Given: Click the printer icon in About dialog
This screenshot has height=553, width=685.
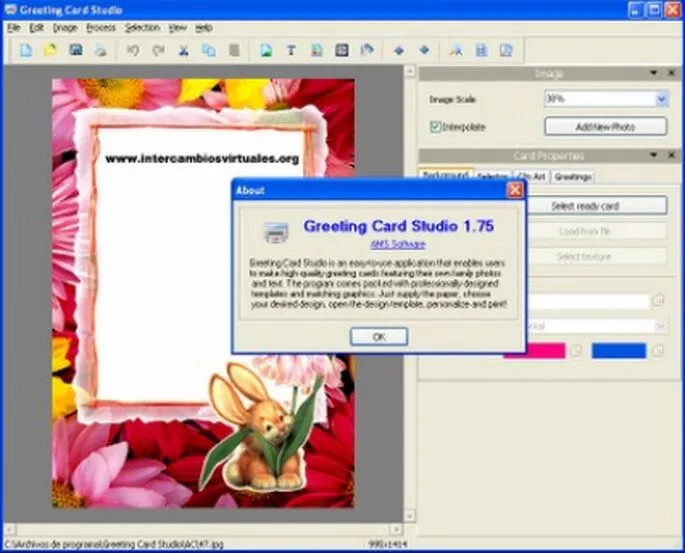Looking at the screenshot, I should point(276,232).
